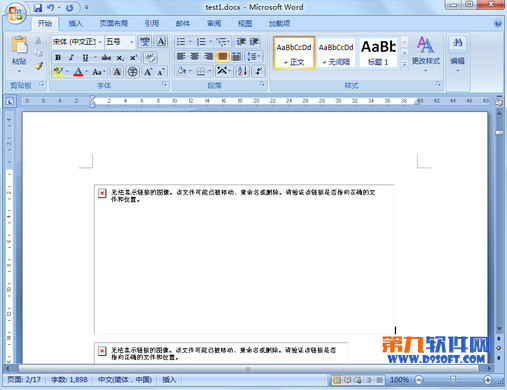
Task: Align text to the right
Action: [209, 56]
